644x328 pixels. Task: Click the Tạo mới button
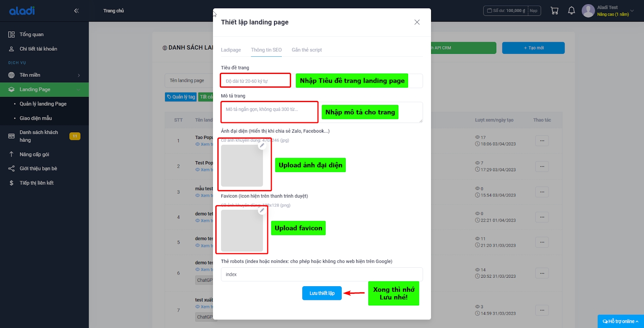pyautogui.click(x=533, y=48)
